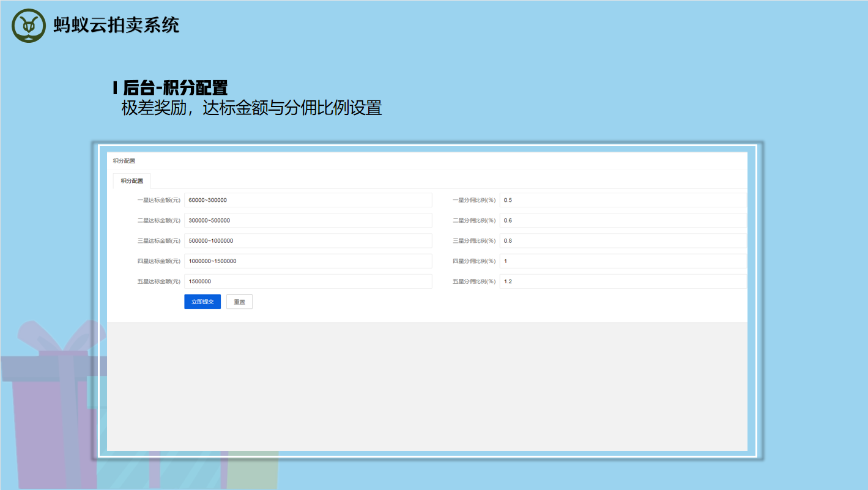This screenshot has width=868, height=490.
Task: Click the 蚂蚁云拍卖系统 title text
Action: click(116, 25)
